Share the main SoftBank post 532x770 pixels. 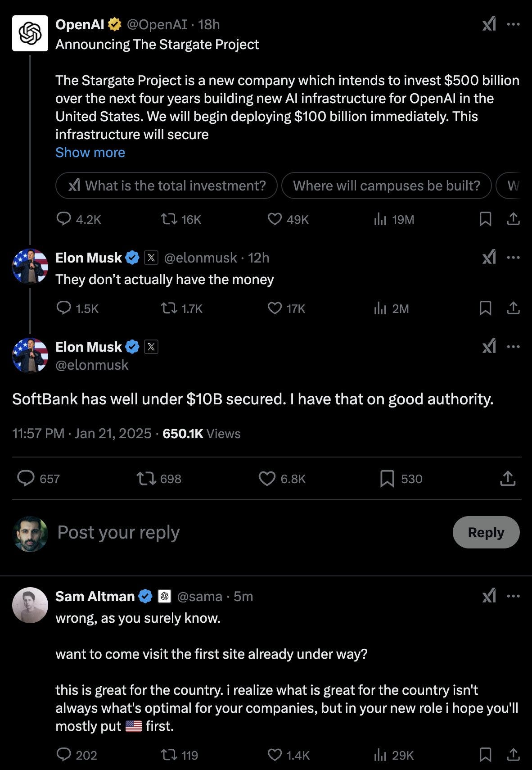(x=508, y=479)
